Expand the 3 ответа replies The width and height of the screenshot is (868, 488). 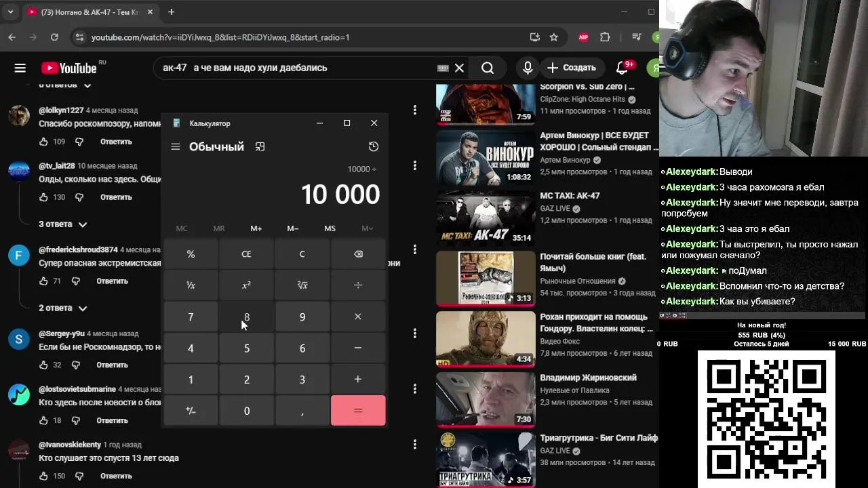pyautogui.click(x=63, y=224)
